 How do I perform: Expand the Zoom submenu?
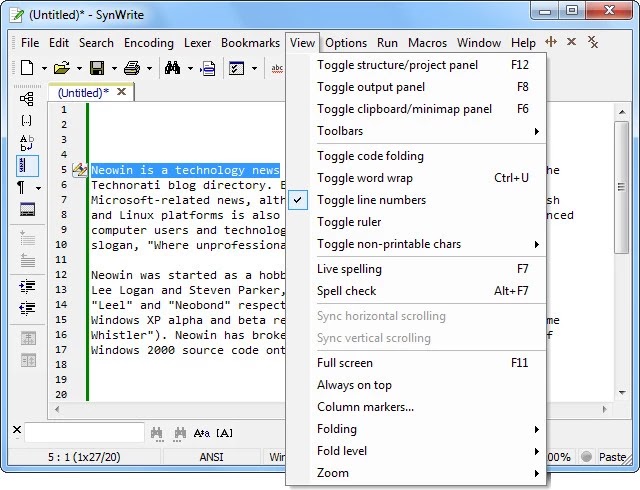coord(416,473)
